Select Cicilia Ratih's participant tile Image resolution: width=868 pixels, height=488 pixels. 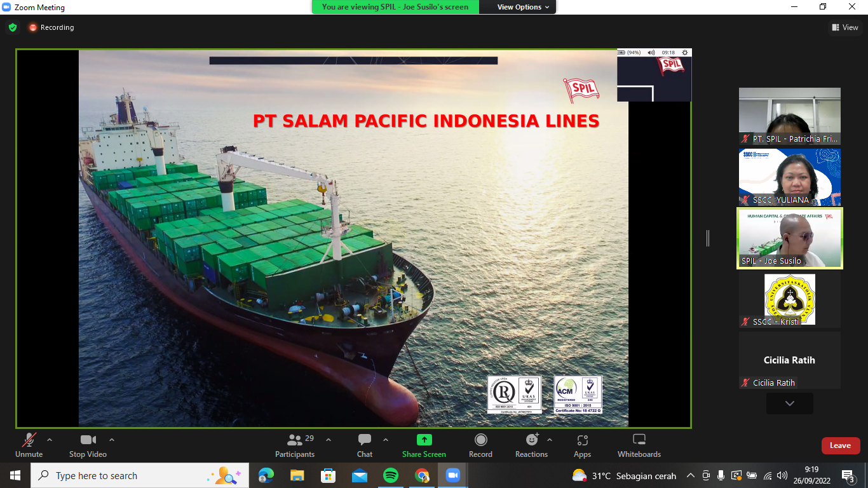pyautogui.click(x=789, y=360)
